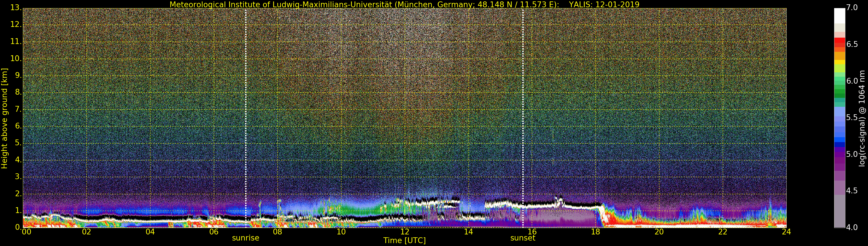Viewport: 868px width, 246px height.
Task: Click the bright blue segment of the colorbar
Action: (840, 139)
